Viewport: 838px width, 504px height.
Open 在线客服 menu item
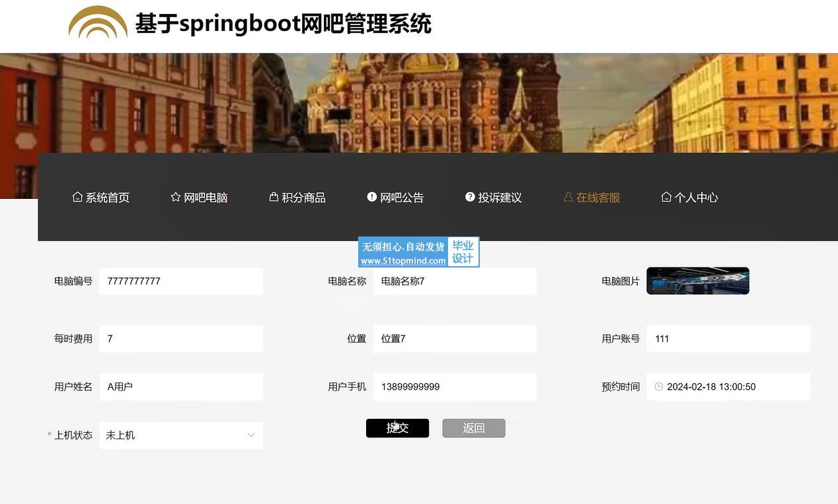(591, 198)
